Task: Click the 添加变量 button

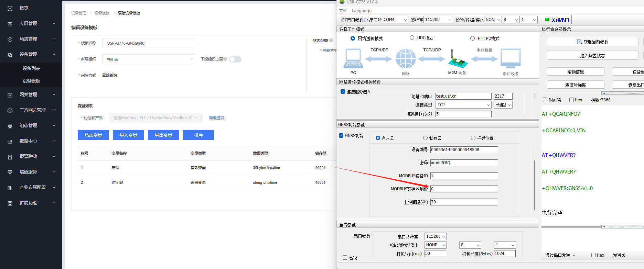Action: [93, 135]
